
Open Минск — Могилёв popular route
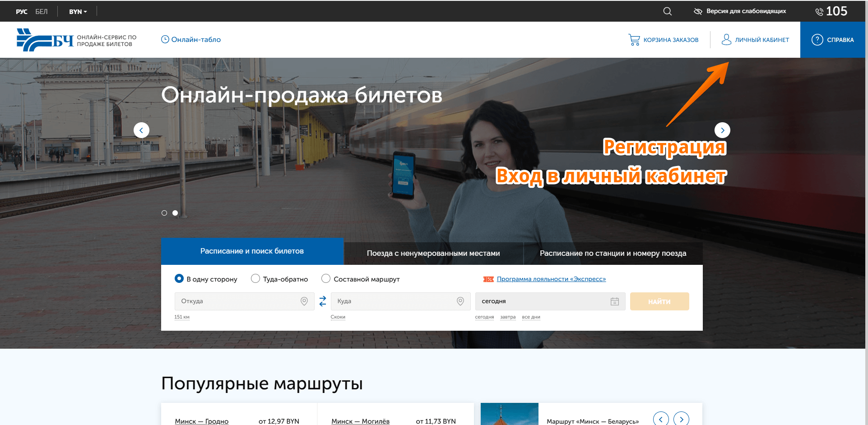tap(360, 421)
